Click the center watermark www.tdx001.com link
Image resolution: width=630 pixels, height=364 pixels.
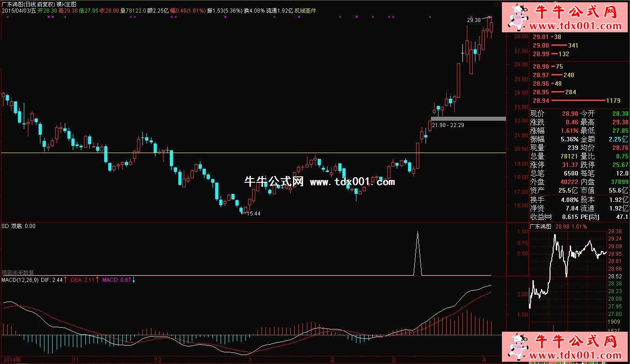352,182
